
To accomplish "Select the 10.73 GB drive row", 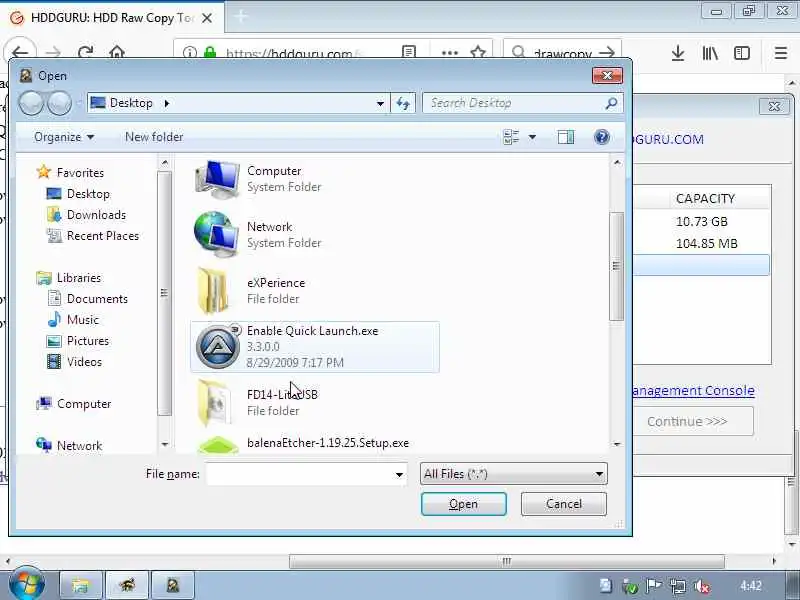I will [702, 221].
